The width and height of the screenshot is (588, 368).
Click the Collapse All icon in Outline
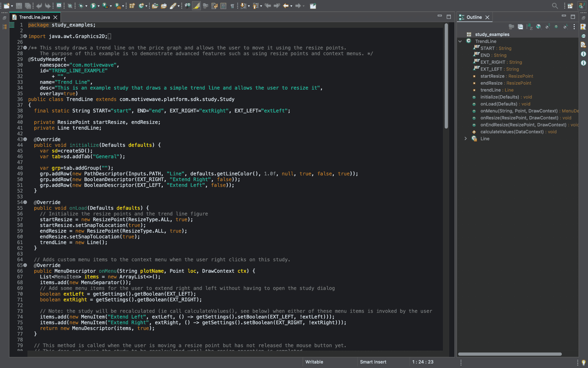[520, 27]
